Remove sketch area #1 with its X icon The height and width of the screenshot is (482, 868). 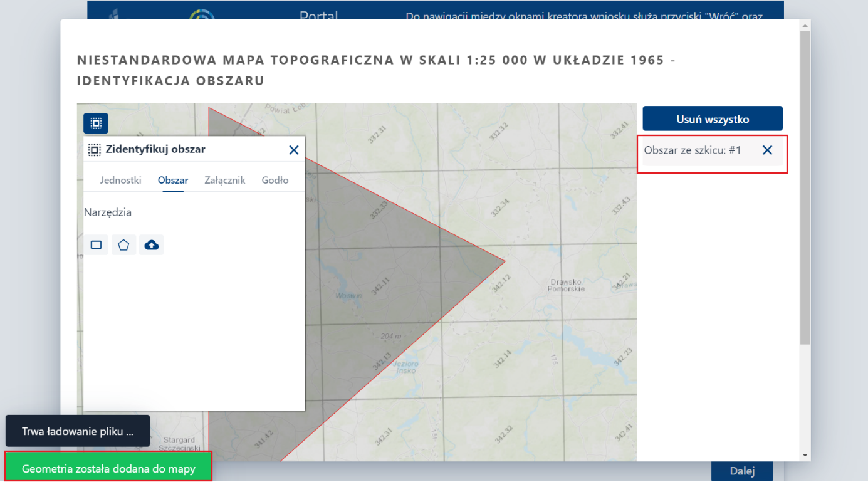(x=767, y=150)
